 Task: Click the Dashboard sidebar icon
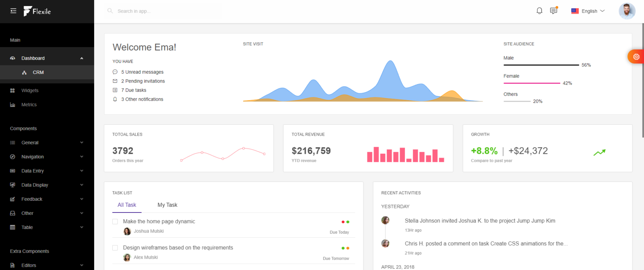pos(12,58)
